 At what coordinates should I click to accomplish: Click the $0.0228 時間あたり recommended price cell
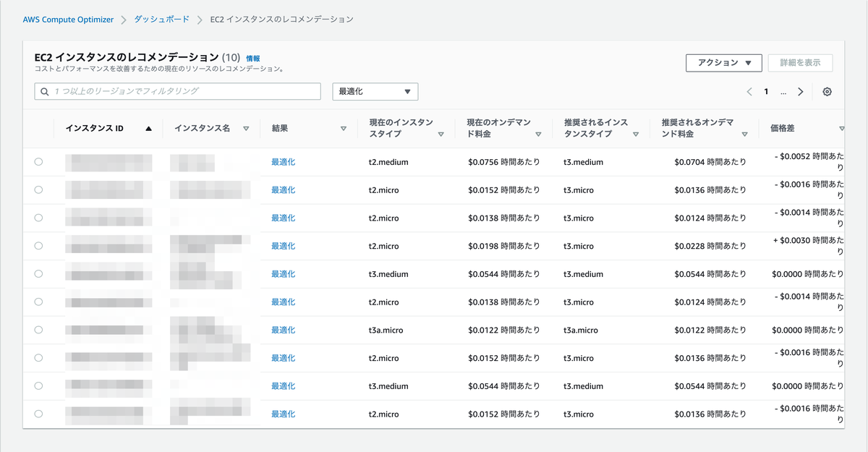point(710,246)
